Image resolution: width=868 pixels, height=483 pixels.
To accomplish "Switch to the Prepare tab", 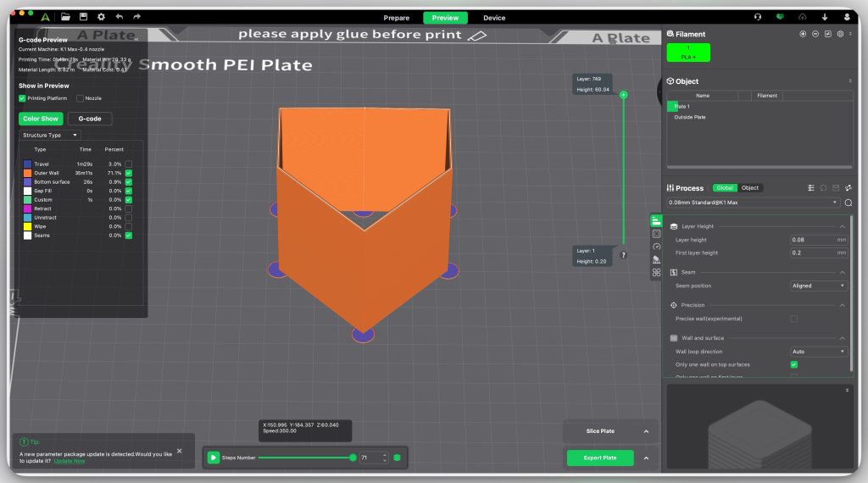I will point(397,18).
